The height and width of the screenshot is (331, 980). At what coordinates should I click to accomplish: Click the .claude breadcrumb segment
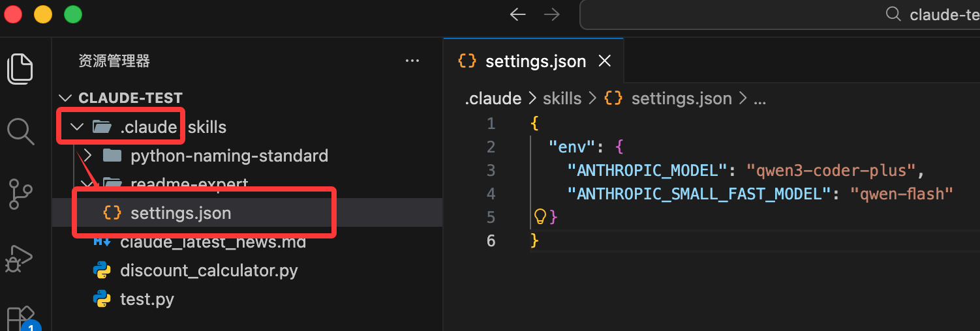(493, 98)
